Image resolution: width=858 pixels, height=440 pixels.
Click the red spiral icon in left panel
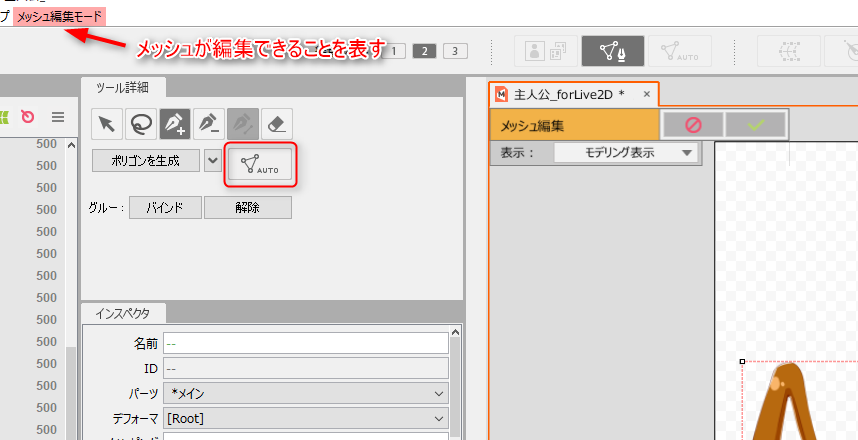point(28,117)
